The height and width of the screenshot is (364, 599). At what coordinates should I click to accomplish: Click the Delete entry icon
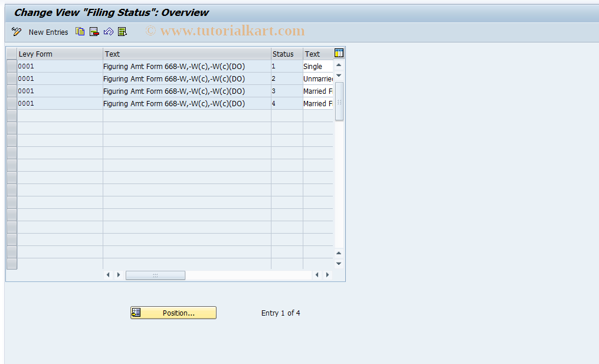pos(94,32)
